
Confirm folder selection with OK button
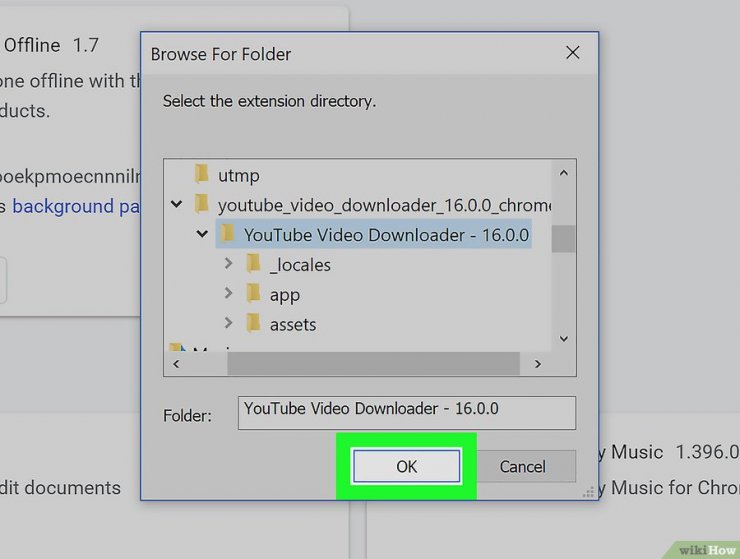406,466
